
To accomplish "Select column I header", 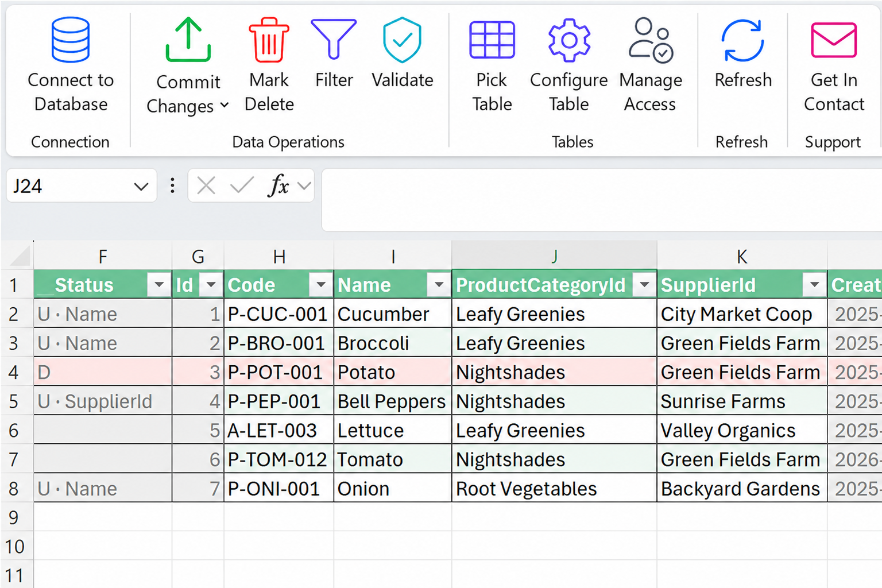I will (393, 256).
